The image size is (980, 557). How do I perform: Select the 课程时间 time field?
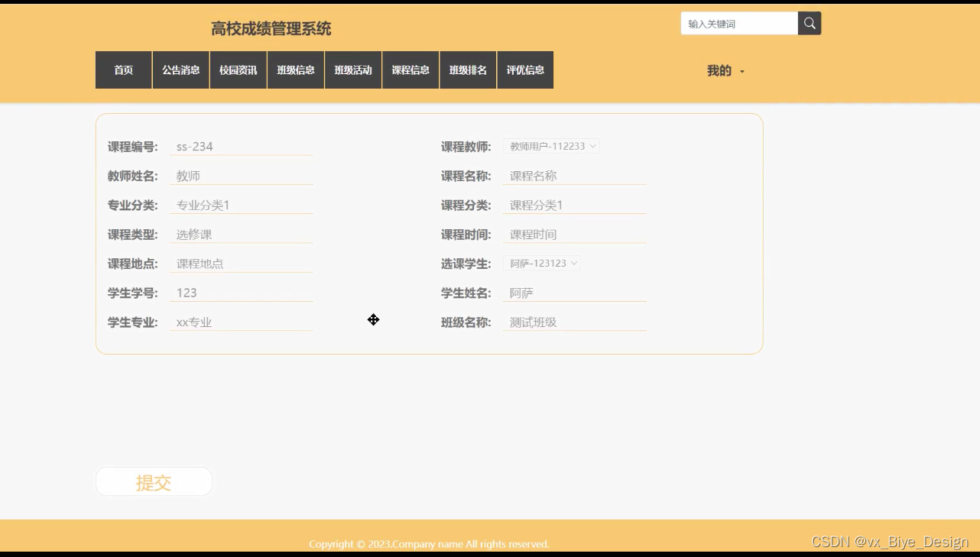[575, 234]
